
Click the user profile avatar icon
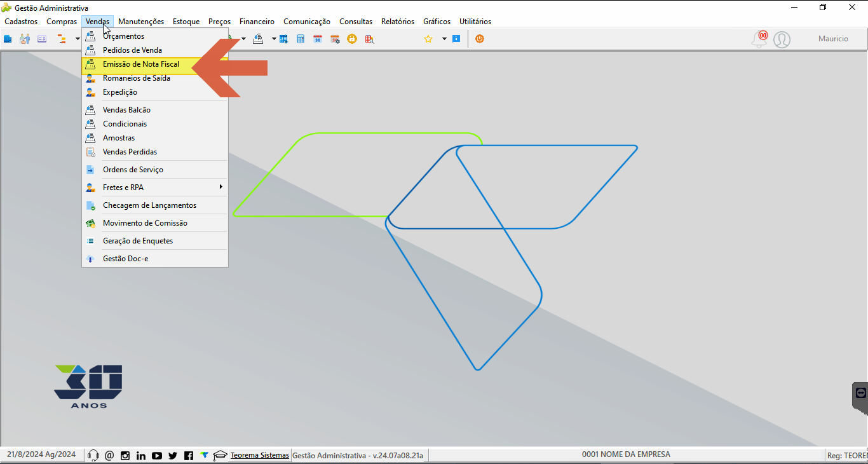pos(782,39)
